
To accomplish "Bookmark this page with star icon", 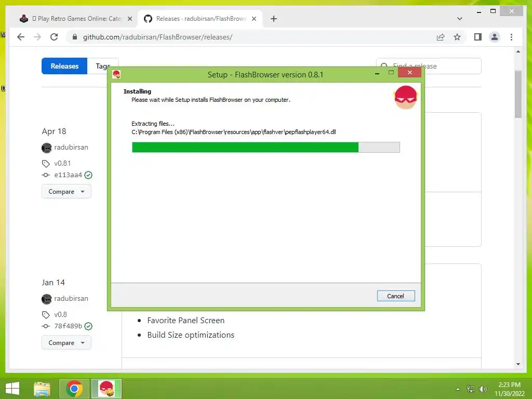I will pos(457,37).
